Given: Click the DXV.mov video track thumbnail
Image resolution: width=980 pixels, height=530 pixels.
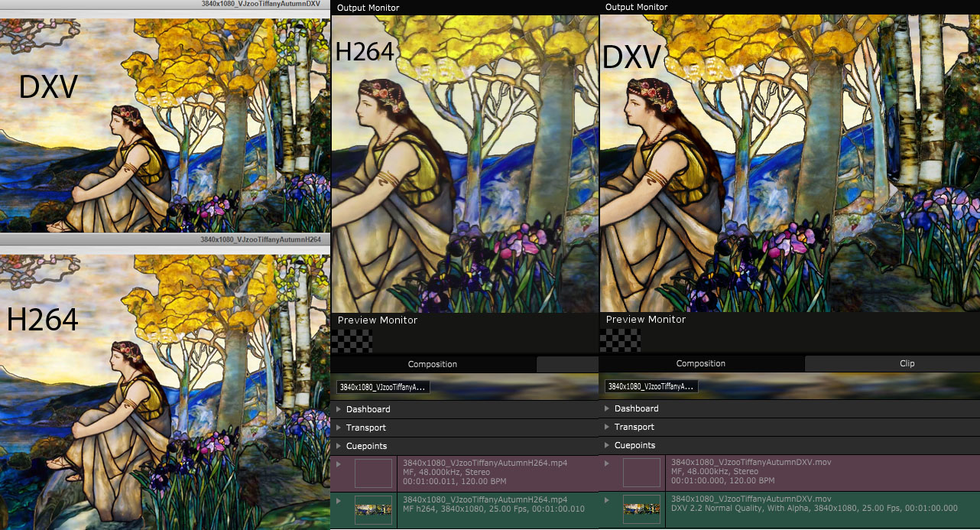Looking at the screenshot, I should 641,509.
